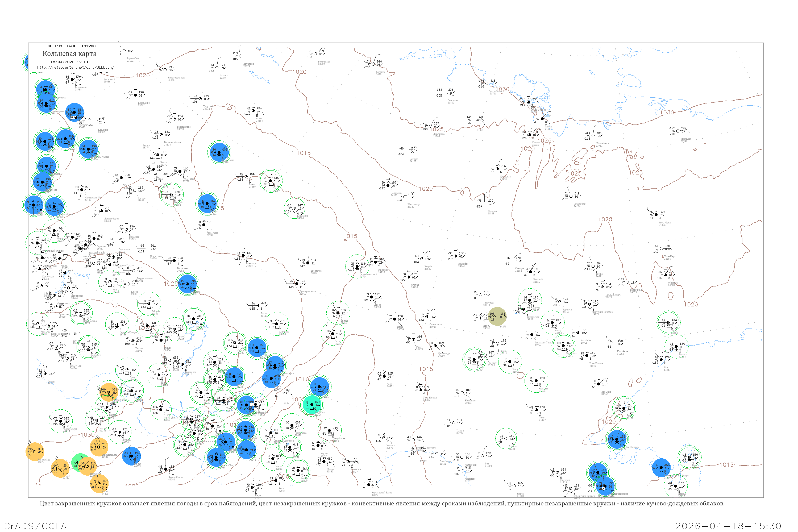Click the blue circle at Большой Шантар station
The image size is (798, 532).
(x=617, y=439)
